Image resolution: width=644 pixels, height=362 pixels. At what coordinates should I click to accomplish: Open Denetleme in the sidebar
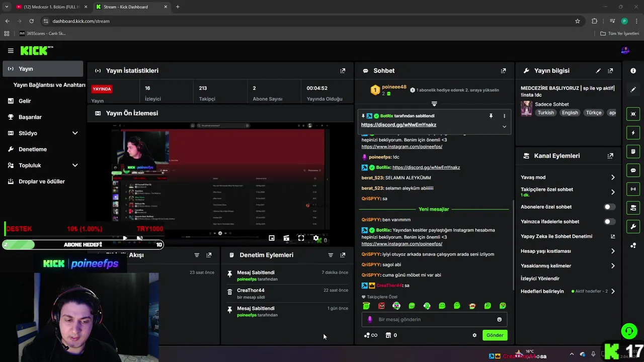pyautogui.click(x=32, y=149)
